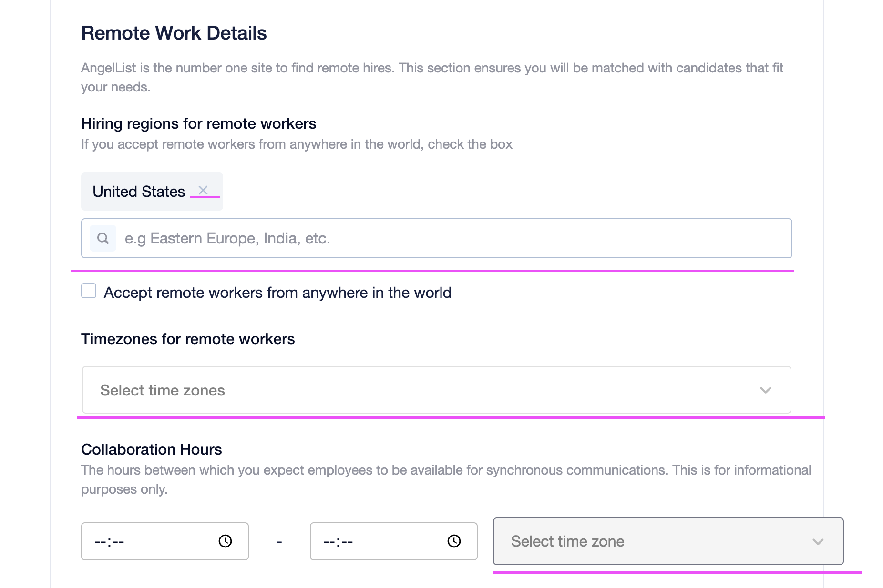The width and height of the screenshot is (883, 588).
Task: Click the dash between the time fields
Action: [x=279, y=542]
